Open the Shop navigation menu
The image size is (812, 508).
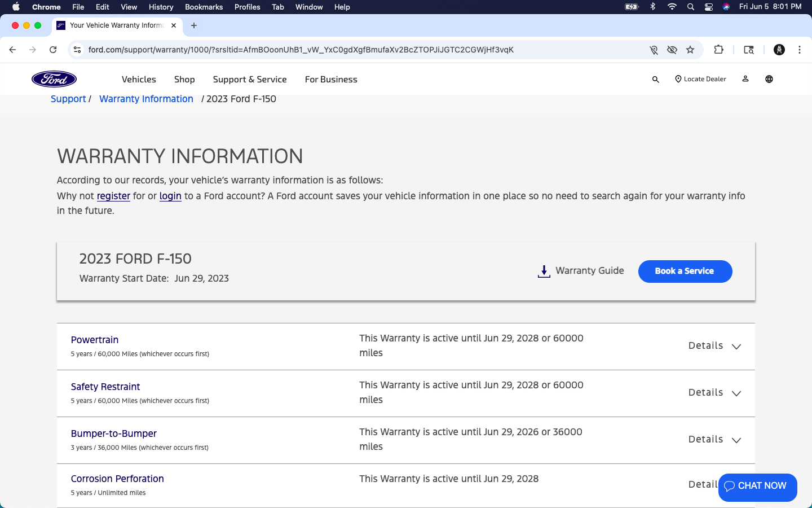tap(184, 80)
